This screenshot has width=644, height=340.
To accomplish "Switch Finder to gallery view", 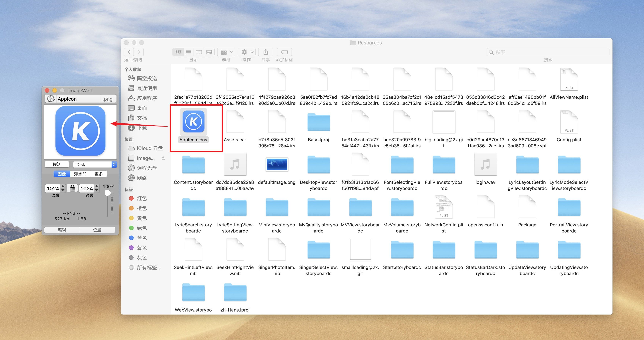I will tap(209, 52).
